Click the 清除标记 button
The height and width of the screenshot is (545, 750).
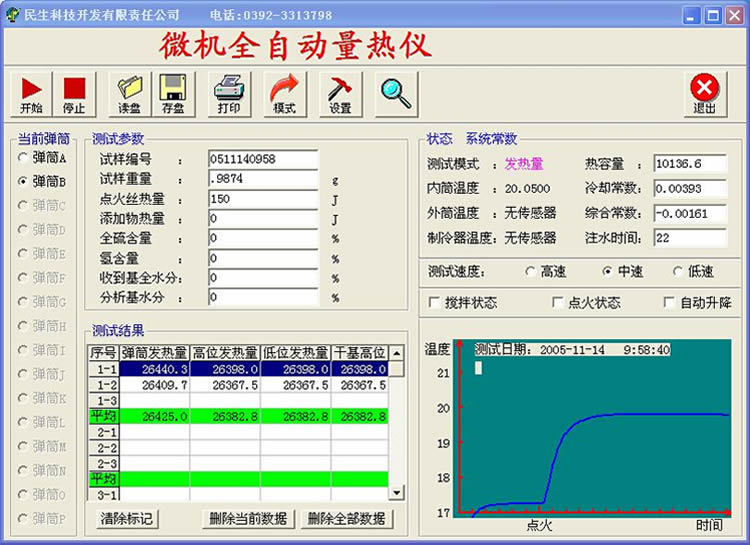(126, 519)
